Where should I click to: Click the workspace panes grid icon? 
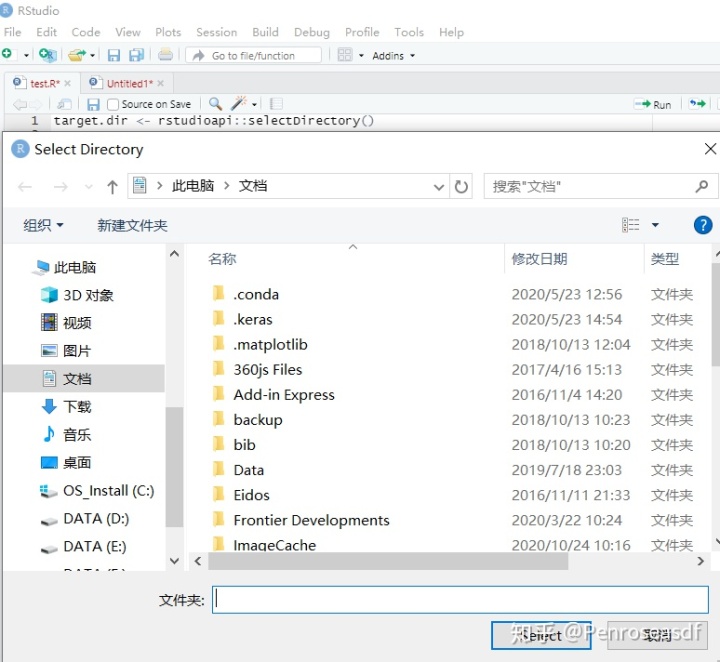[x=344, y=55]
